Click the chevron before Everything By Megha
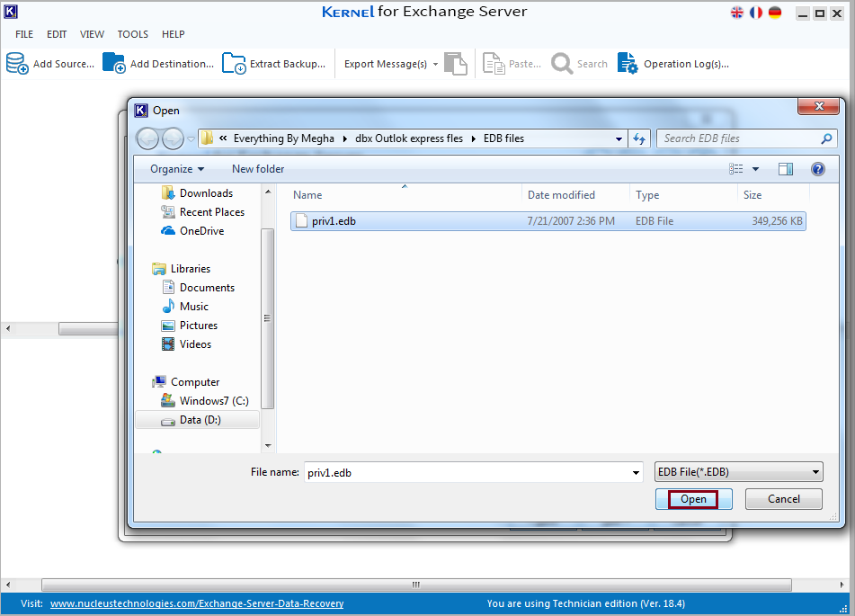This screenshot has width=855, height=616. point(223,138)
